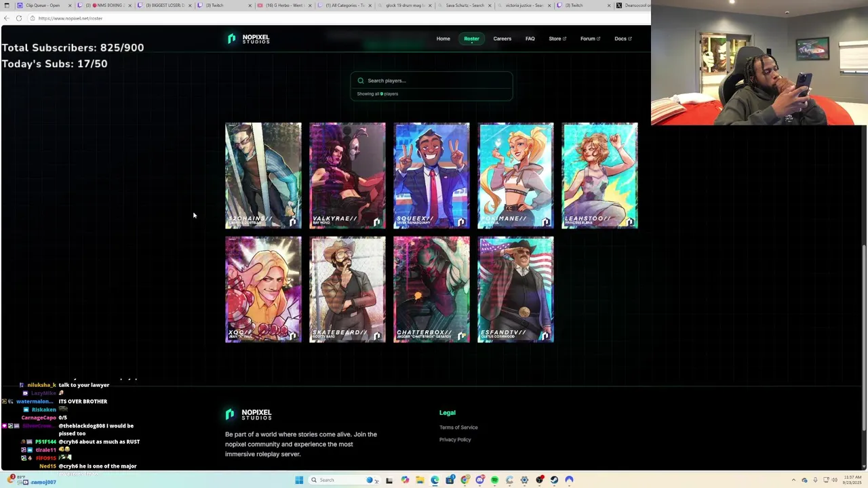Screen dimensions: 868x488
Task: Open the XQC player card
Action: click(x=263, y=289)
